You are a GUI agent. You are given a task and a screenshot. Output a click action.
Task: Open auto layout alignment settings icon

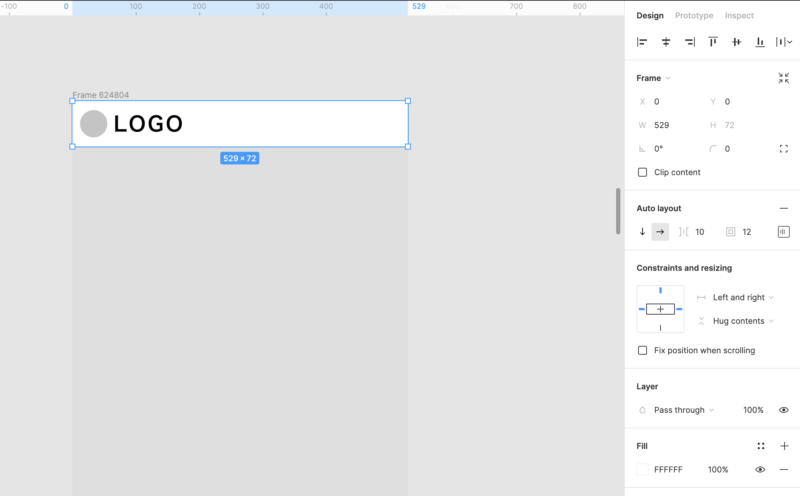(783, 232)
